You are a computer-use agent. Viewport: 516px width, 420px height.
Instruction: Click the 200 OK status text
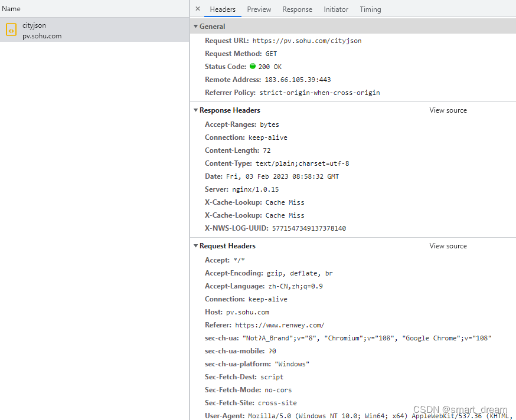point(270,67)
